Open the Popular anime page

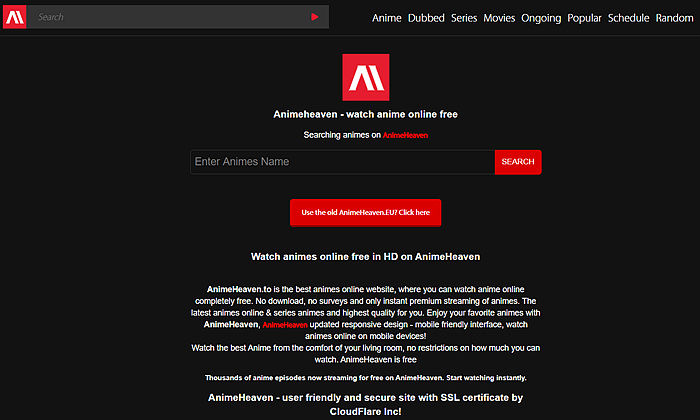pyautogui.click(x=584, y=18)
